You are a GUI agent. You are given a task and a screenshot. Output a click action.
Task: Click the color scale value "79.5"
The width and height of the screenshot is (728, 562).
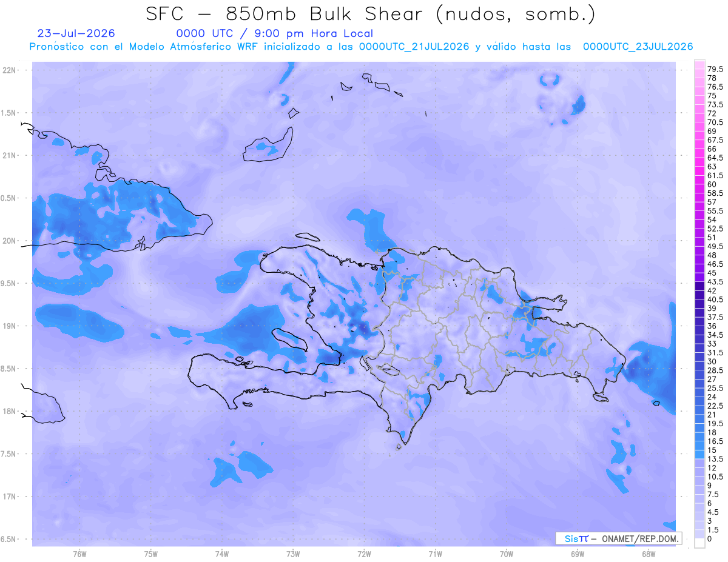tap(715, 70)
